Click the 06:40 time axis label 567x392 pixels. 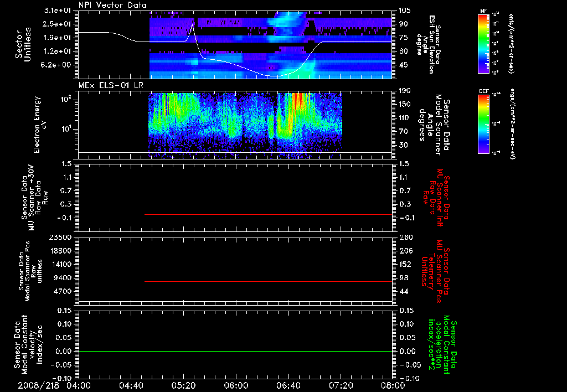[288, 385]
